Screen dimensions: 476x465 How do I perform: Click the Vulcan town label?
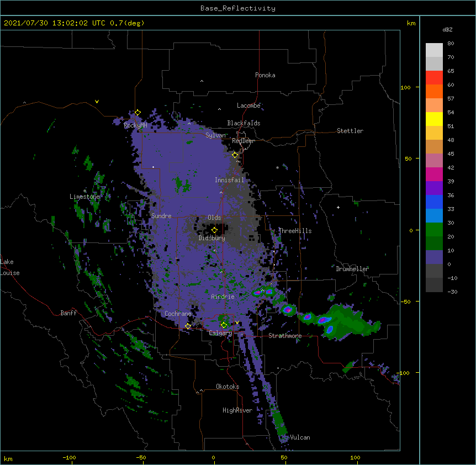coord(300,437)
